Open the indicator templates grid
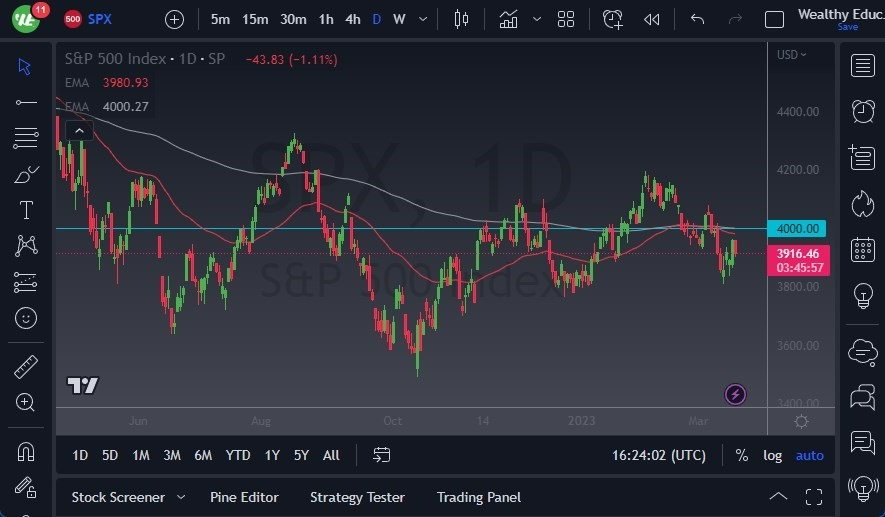Viewport: 885px width, 517px height. (x=566, y=20)
